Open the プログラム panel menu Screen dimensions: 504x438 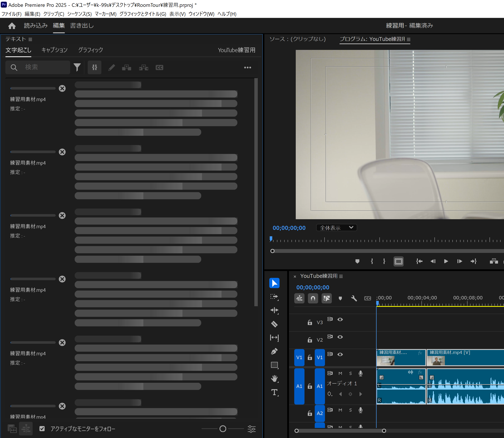pos(409,39)
